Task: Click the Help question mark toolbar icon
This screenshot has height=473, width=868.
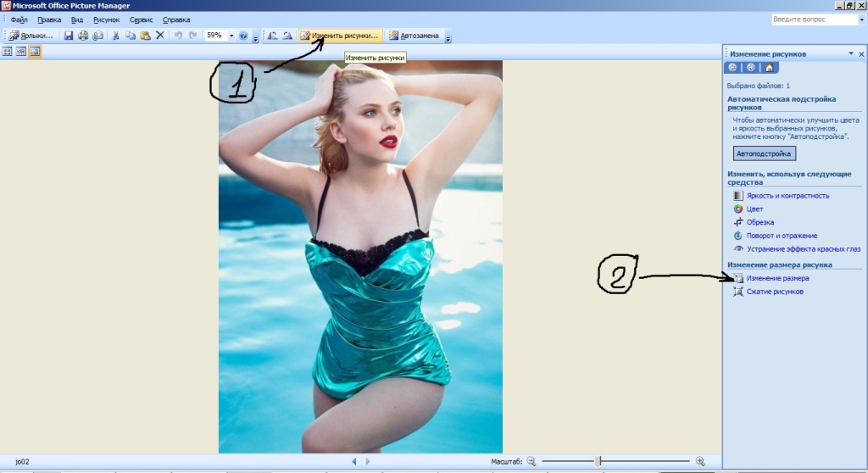Action: coord(243,36)
